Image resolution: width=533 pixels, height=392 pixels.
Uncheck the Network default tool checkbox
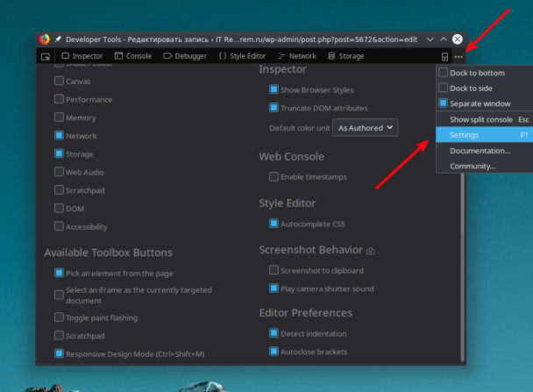(x=59, y=135)
